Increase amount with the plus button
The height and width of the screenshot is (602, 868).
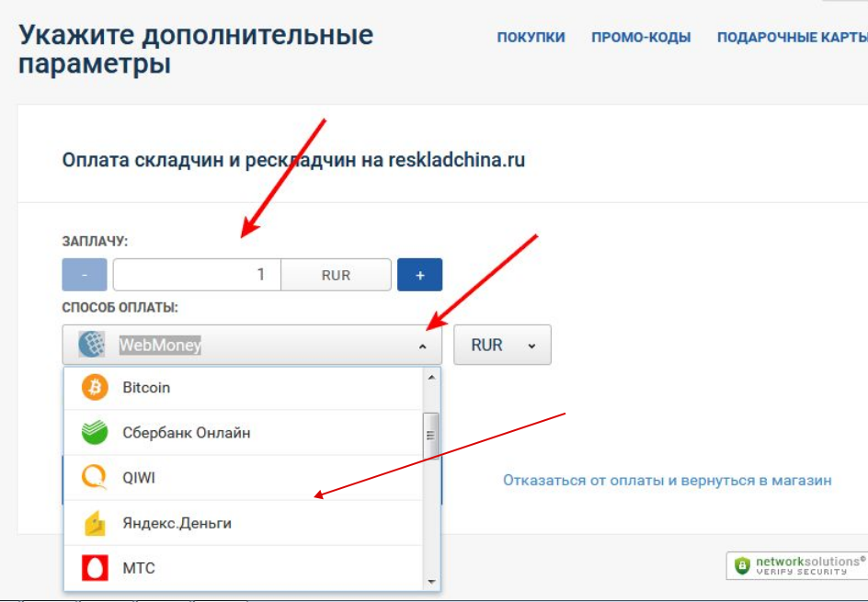(420, 275)
